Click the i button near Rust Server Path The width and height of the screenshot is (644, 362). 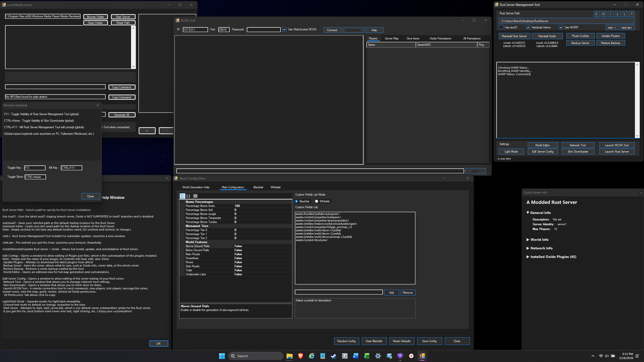pyautogui.click(x=610, y=14)
